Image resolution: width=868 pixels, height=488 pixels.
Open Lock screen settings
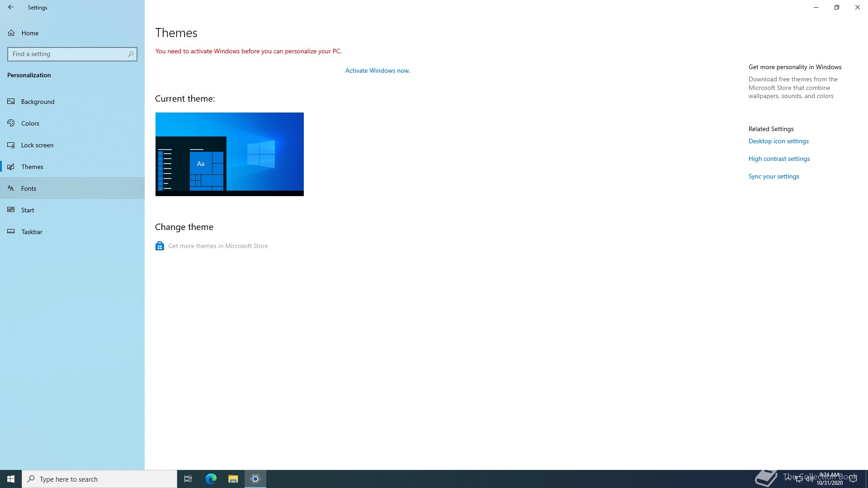[x=72, y=145]
